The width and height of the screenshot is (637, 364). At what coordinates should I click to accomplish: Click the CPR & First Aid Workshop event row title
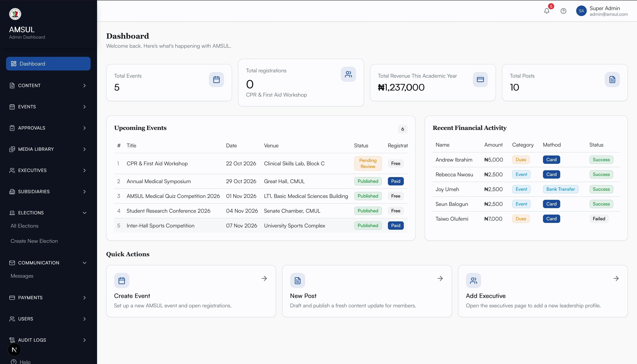tap(157, 163)
